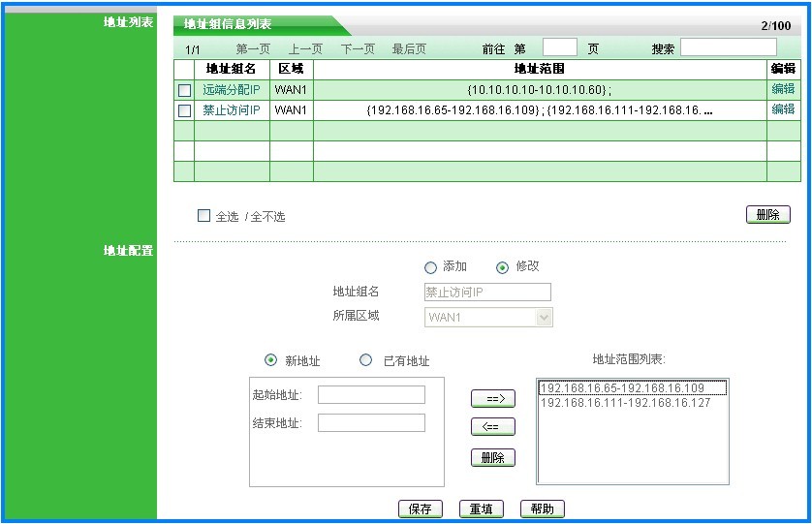Click the 起始地址 input field

point(371,395)
